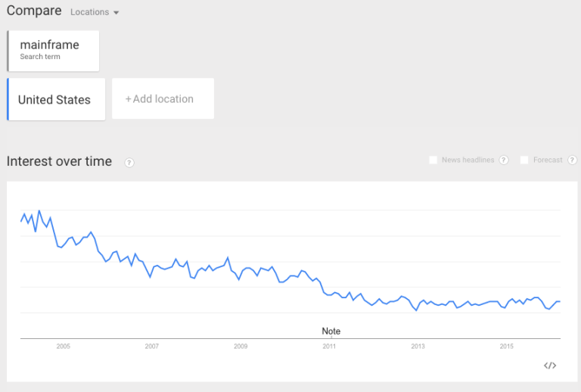Click the mainframe search term card
Viewport: 581px width, 392px height.
click(x=53, y=51)
